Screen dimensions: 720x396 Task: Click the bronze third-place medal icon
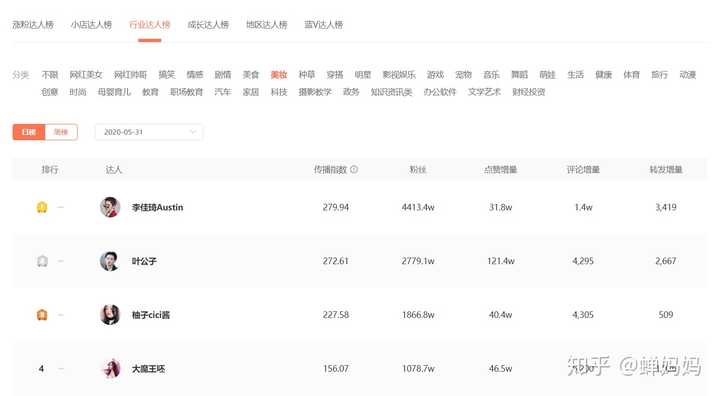pyautogui.click(x=42, y=315)
